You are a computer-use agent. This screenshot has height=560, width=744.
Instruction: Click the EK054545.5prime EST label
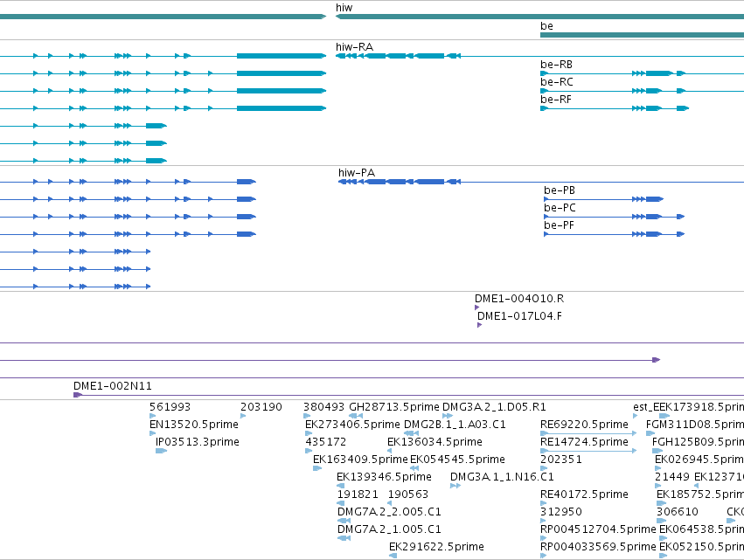point(457,460)
